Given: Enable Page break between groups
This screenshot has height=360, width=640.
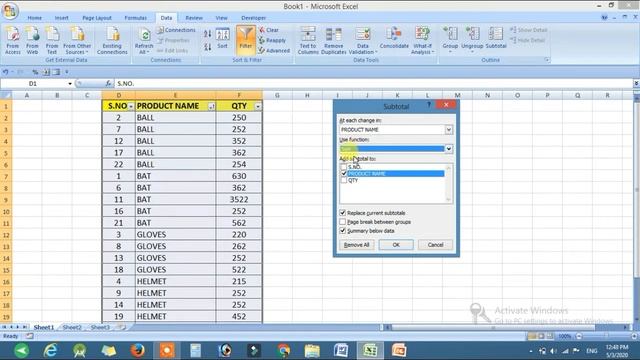Looking at the screenshot, I should click(x=342, y=222).
